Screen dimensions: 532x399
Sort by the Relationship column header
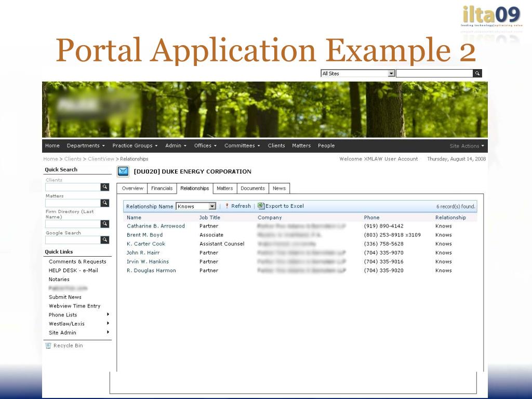[x=450, y=218]
